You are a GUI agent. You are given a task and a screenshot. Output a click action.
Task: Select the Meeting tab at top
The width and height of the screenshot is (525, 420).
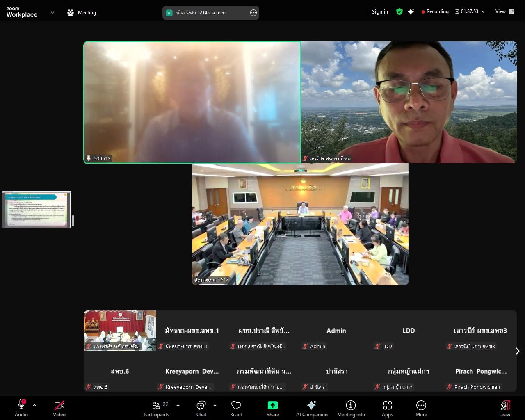point(82,13)
